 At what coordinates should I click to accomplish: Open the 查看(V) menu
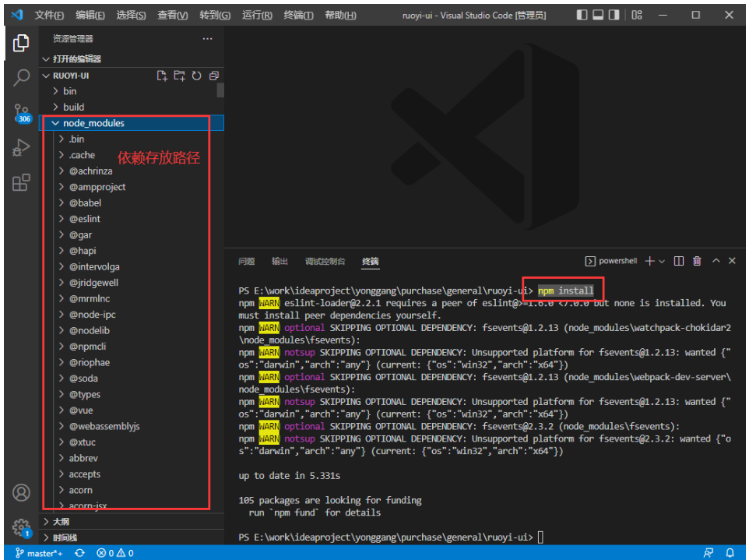[x=172, y=16]
